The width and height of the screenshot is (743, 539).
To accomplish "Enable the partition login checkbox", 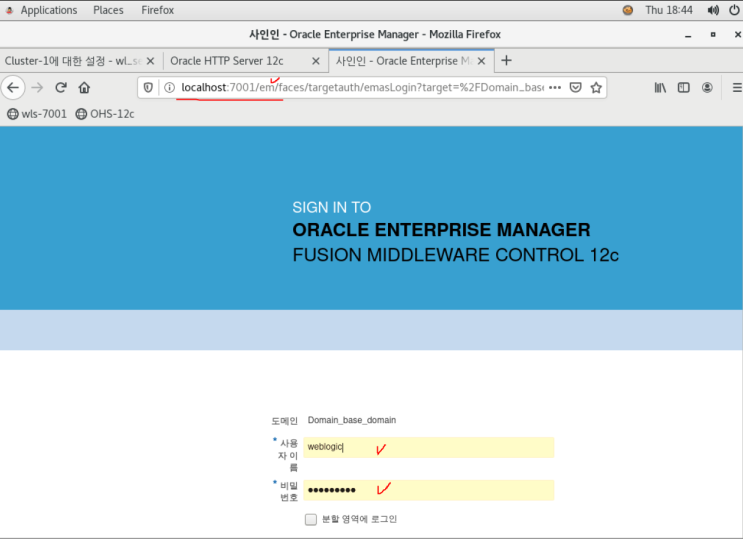I will pos(311,519).
